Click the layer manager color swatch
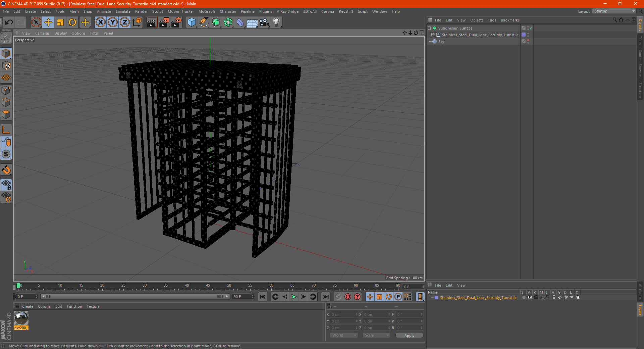Image resolution: width=644 pixels, height=349 pixels. (436, 298)
